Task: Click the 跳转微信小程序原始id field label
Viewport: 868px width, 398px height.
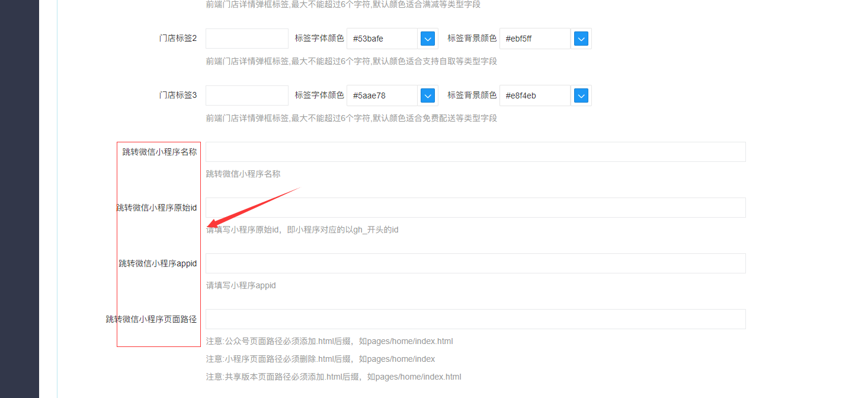Action: [x=156, y=208]
